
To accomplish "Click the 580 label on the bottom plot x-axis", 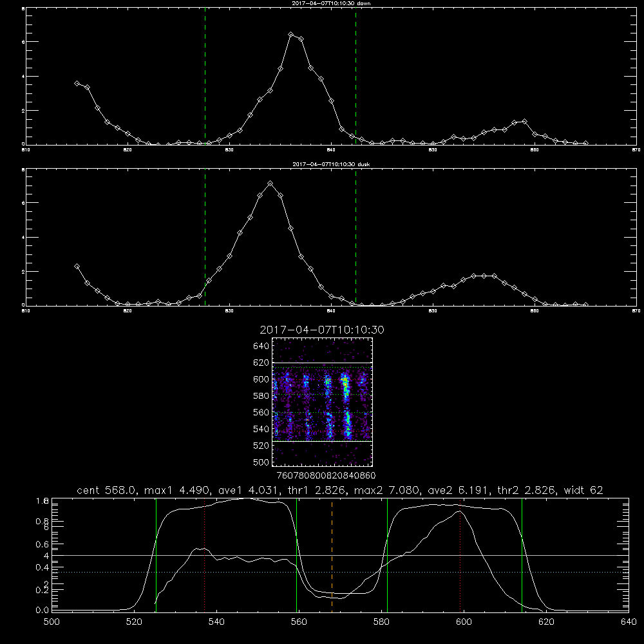I will [x=381, y=622].
